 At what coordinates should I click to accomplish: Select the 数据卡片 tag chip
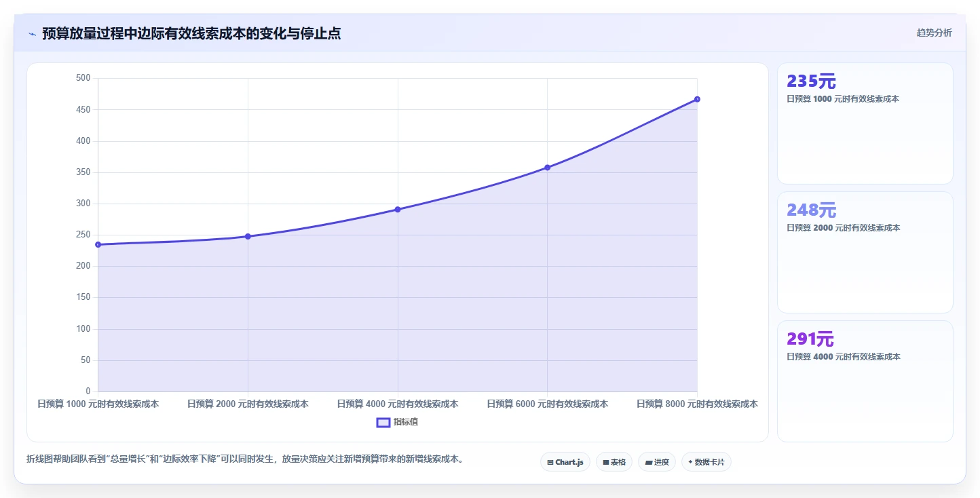click(x=706, y=462)
